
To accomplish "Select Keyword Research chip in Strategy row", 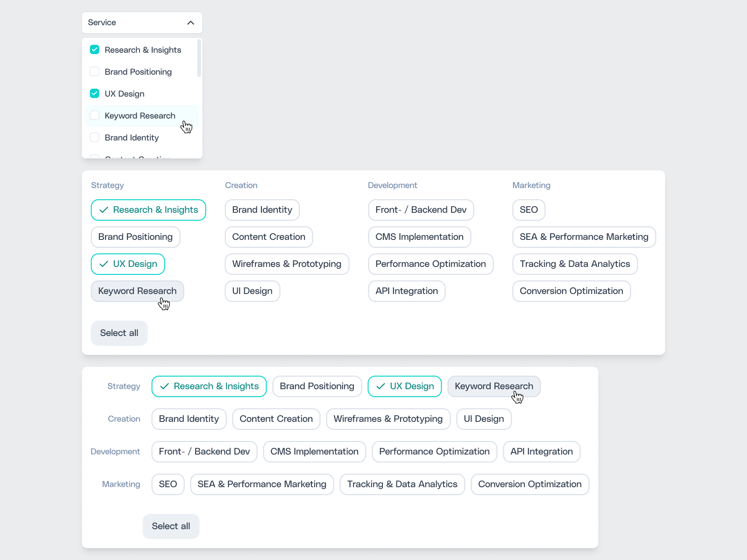I will (494, 386).
